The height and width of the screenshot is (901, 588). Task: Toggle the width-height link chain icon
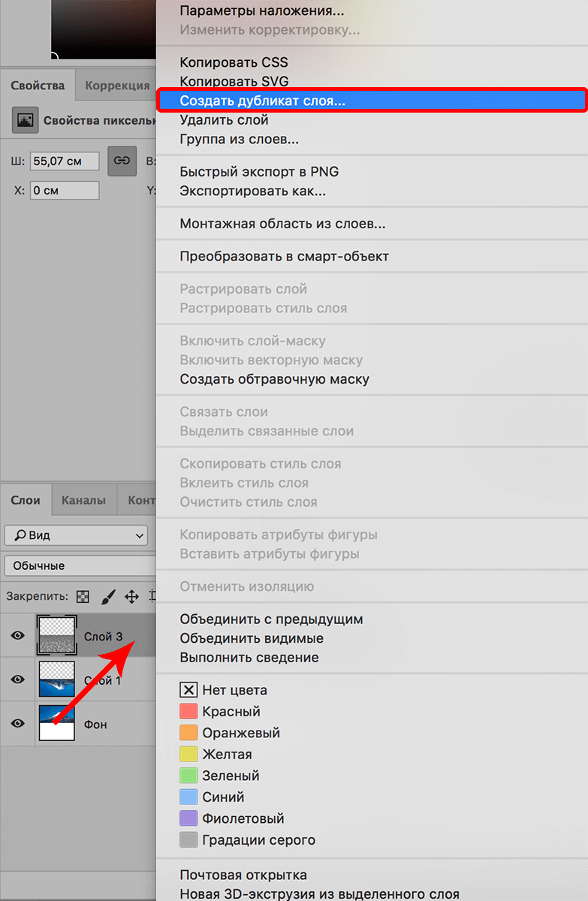tap(122, 161)
